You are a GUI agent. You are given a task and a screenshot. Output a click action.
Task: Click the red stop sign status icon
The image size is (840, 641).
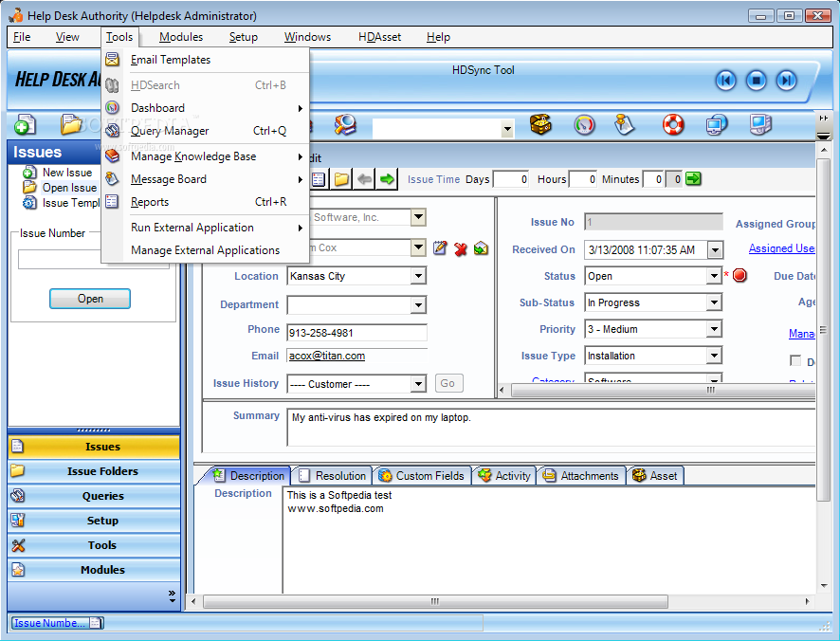click(740, 276)
